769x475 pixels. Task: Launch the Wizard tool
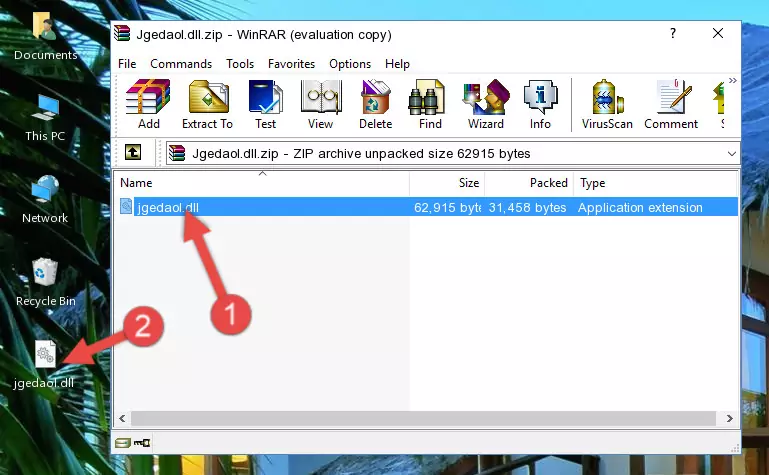[x=486, y=104]
